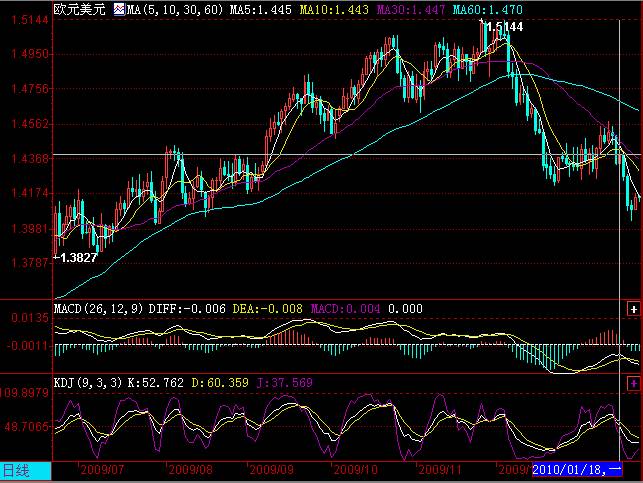Click the 2009/10 date label
Image resolution: width=643 pixels, height=483 pixels.
pos(355,469)
